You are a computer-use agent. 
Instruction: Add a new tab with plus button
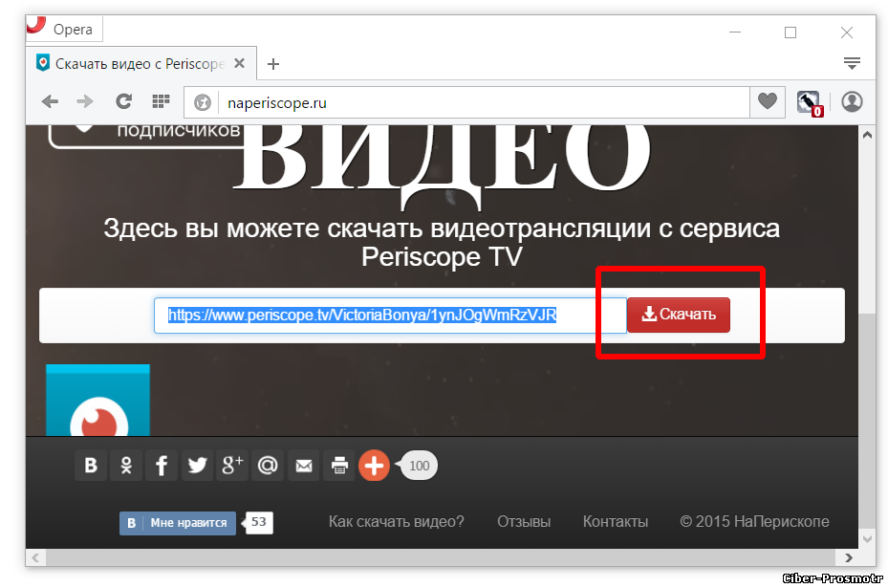[273, 64]
